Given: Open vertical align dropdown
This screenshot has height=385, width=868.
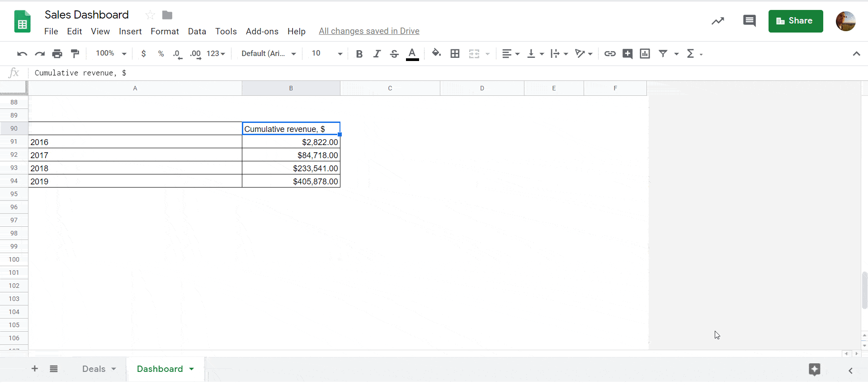Looking at the screenshot, I should [x=535, y=54].
